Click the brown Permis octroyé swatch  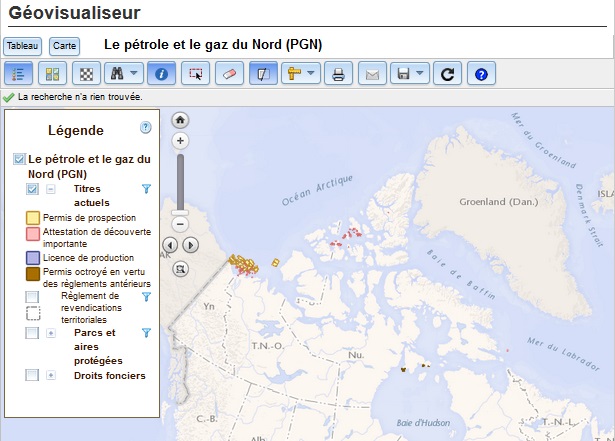pyautogui.click(x=33, y=274)
